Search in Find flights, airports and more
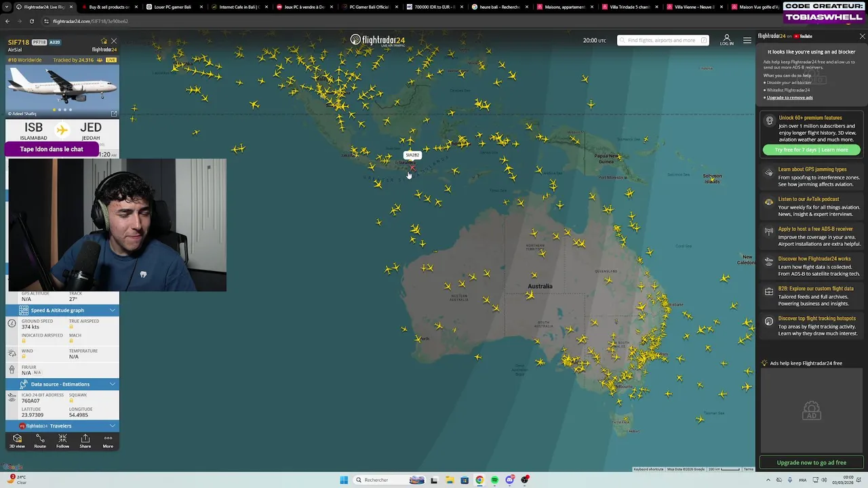868x488 pixels. click(663, 40)
